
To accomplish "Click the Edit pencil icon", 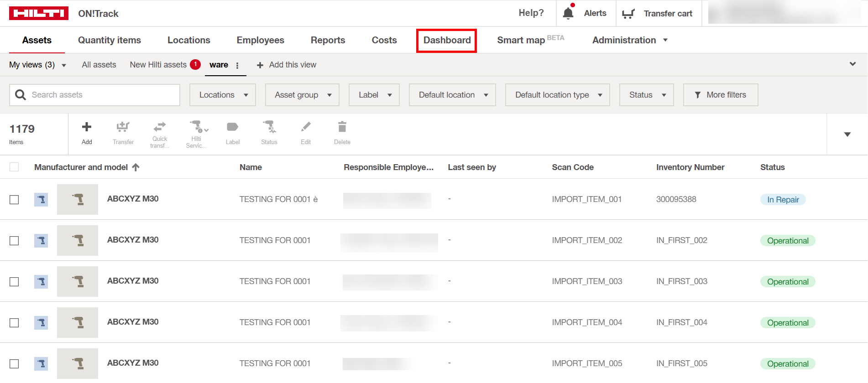I will [306, 127].
